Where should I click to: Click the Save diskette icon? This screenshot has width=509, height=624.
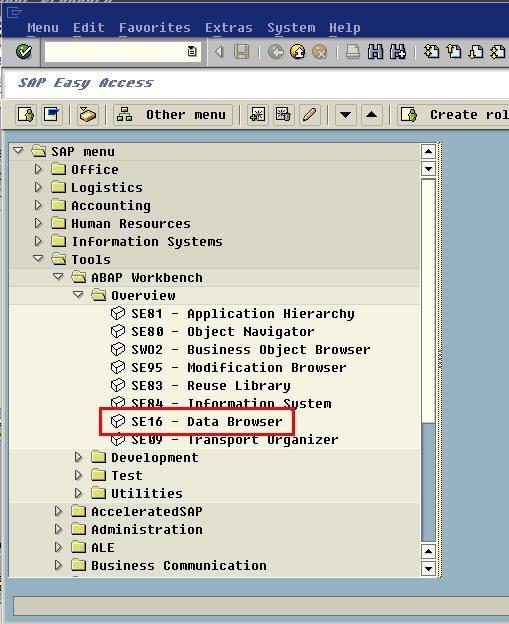click(x=242, y=52)
